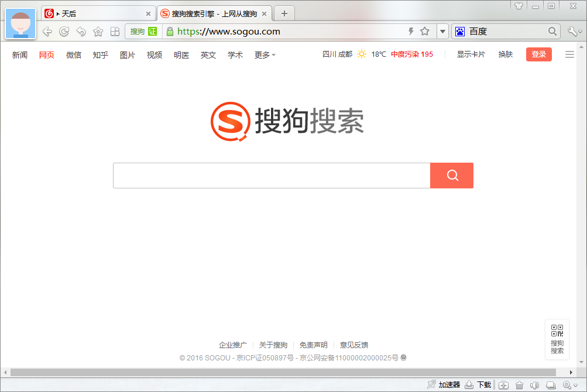The height and width of the screenshot is (392, 587).
Task: Open the 知乎 search category
Action: point(101,55)
